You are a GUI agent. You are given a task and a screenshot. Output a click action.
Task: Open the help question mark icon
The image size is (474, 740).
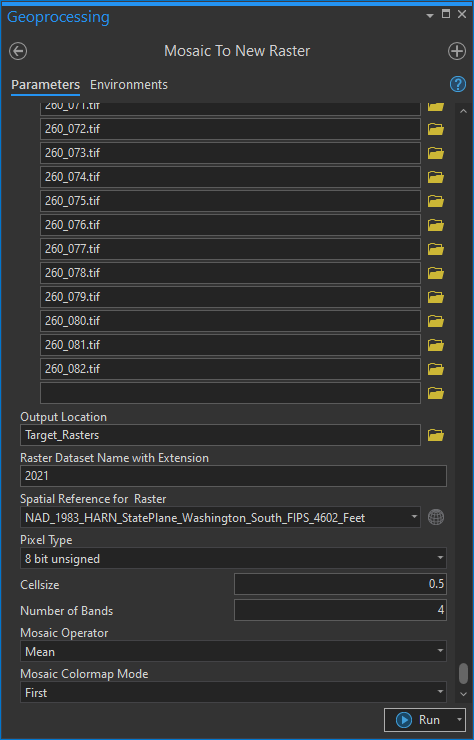click(x=457, y=84)
